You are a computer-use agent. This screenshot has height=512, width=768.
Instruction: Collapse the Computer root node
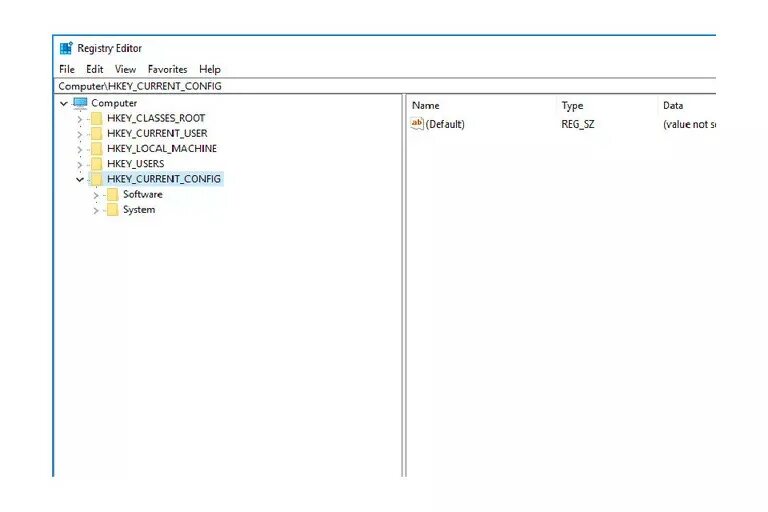pos(64,103)
